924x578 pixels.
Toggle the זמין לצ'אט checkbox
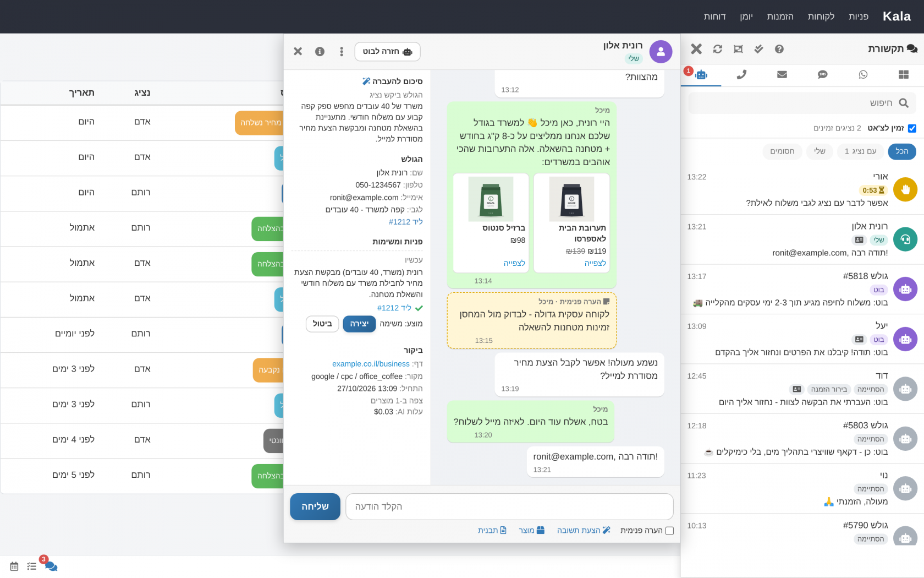tap(912, 128)
